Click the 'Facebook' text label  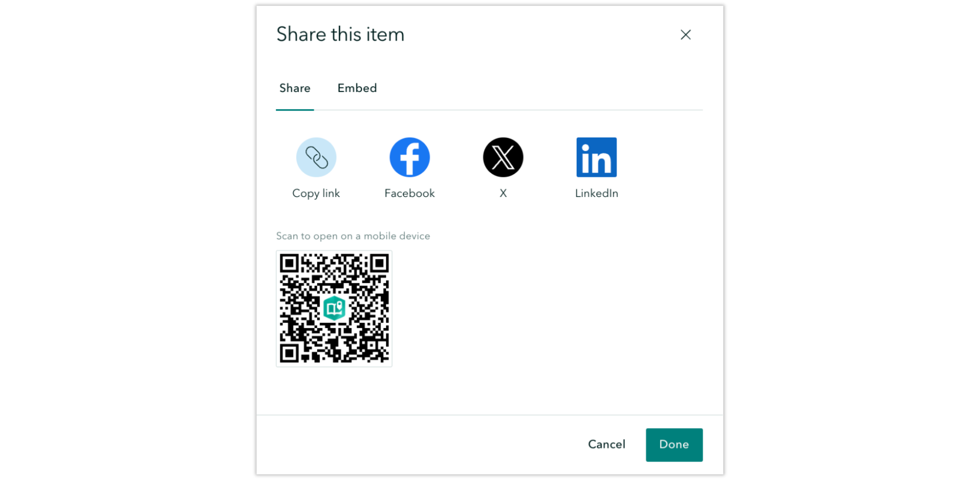(x=410, y=193)
